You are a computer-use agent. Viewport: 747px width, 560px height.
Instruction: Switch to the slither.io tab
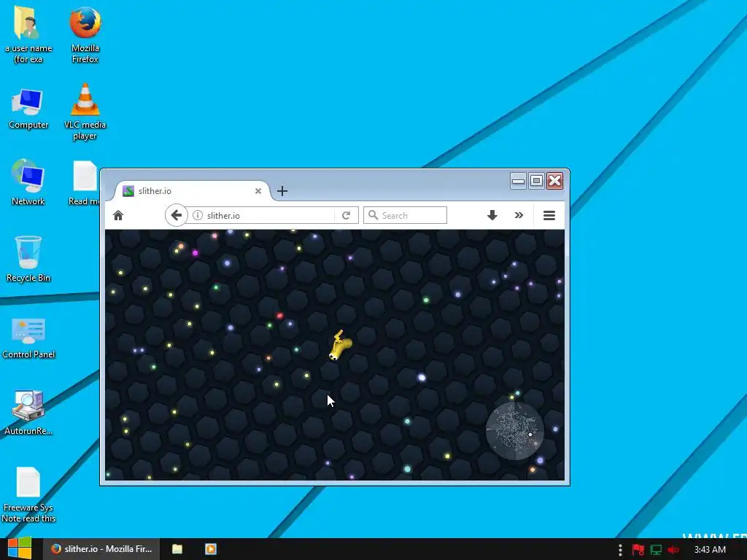[x=192, y=191]
